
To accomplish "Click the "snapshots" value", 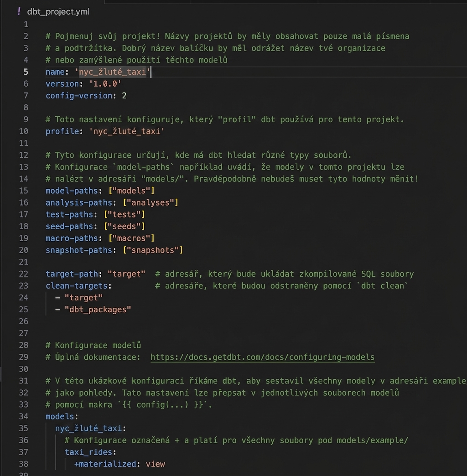I will [x=153, y=250].
